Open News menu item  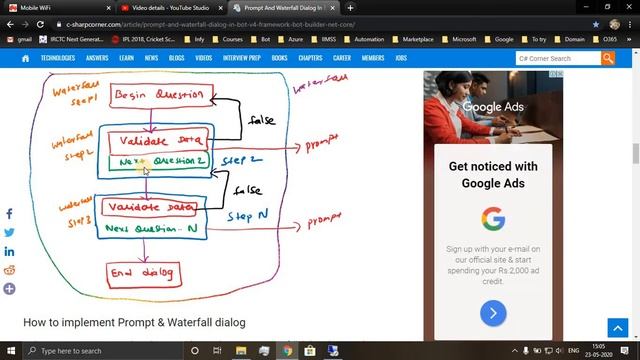point(151,58)
